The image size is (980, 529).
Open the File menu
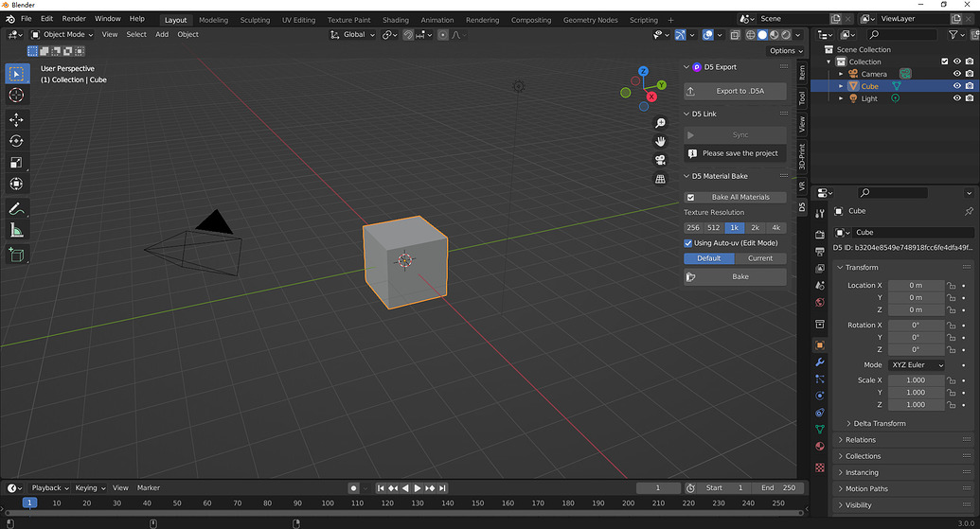click(x=27, y=19)
